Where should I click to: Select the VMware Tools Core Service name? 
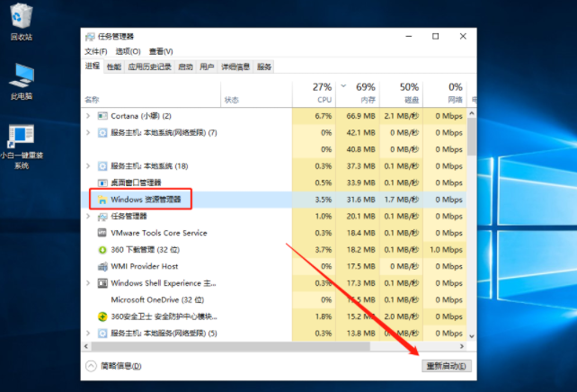159,233
